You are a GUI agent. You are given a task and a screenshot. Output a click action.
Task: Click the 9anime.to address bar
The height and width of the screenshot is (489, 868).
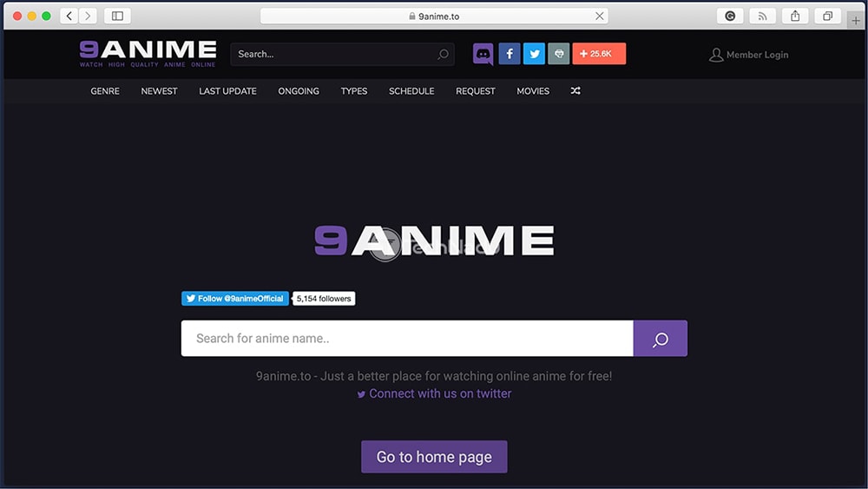pyautogui.click(x=434, y=16)
